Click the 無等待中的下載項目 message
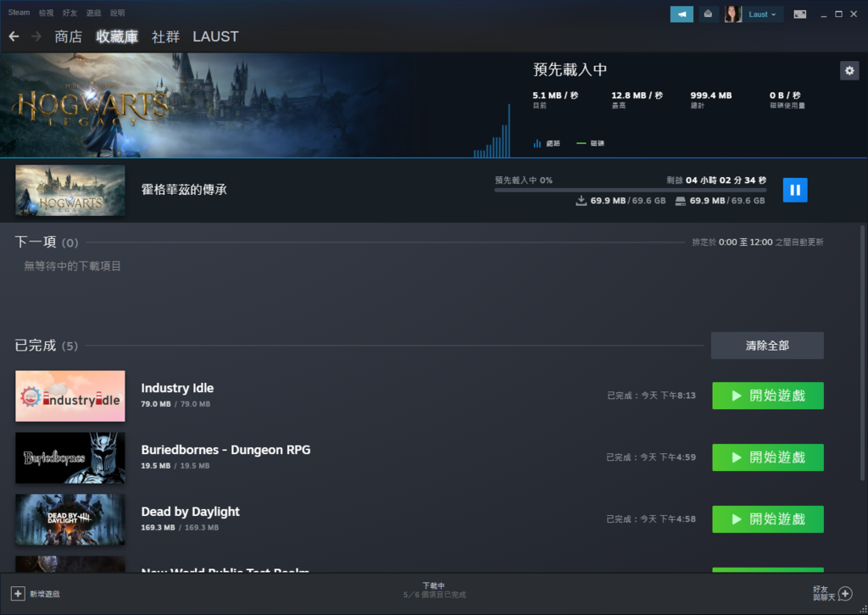 (73, 266)
